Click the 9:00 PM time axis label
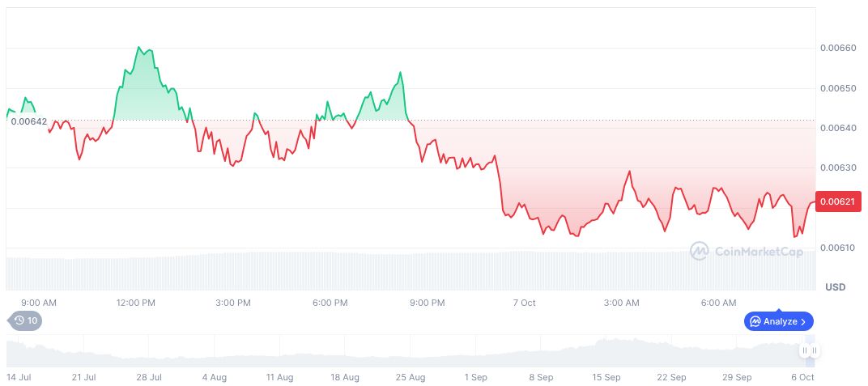This screenshot has height=386, width=868. tap(427, 303)
